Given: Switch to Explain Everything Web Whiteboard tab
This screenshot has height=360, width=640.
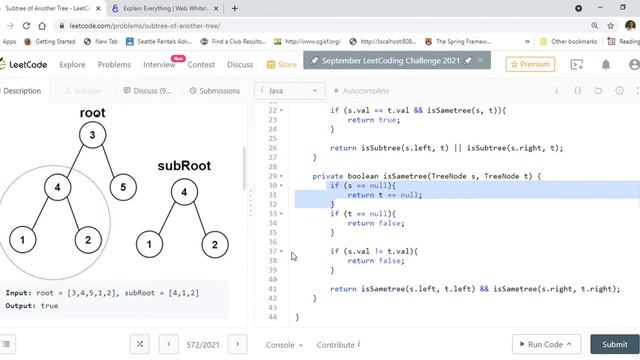Looking at the screenshot, I should [165, 8].
